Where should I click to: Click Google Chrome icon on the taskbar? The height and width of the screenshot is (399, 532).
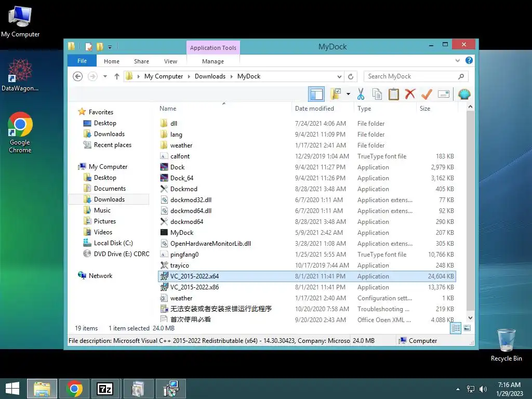(74, 389)
